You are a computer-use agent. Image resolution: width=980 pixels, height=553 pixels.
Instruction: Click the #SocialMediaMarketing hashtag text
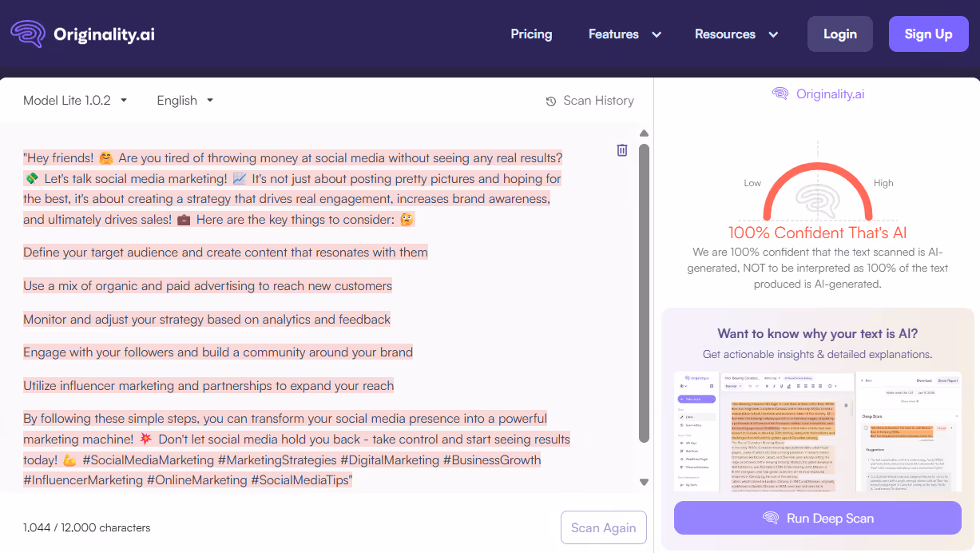point(149,460)
